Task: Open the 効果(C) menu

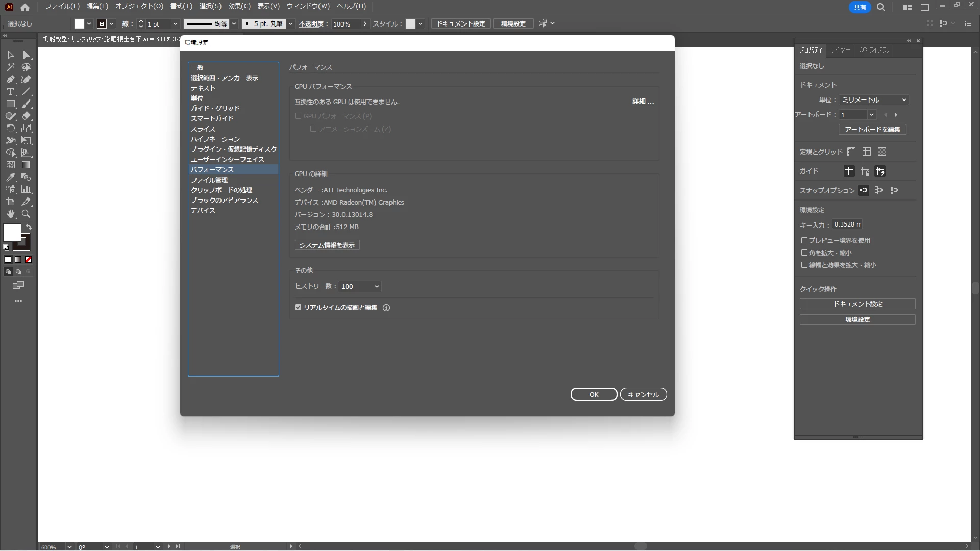Action: (x=239, y=6)
